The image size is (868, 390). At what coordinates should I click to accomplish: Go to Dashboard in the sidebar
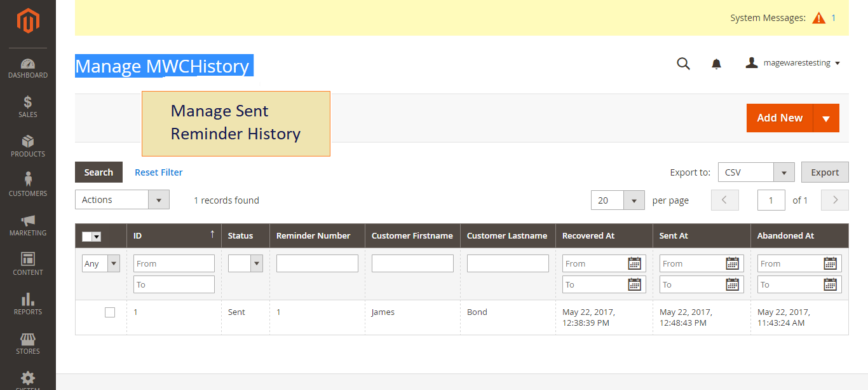(28, 75)
